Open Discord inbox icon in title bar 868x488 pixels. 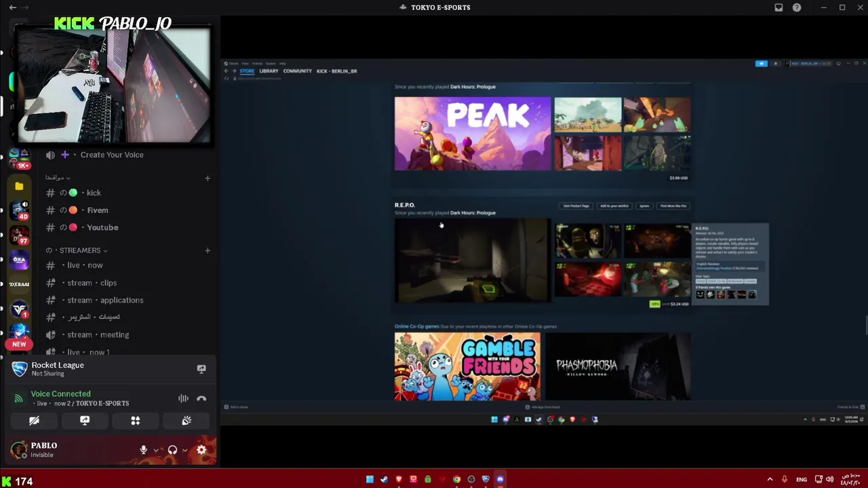click(x=778, y=7)
